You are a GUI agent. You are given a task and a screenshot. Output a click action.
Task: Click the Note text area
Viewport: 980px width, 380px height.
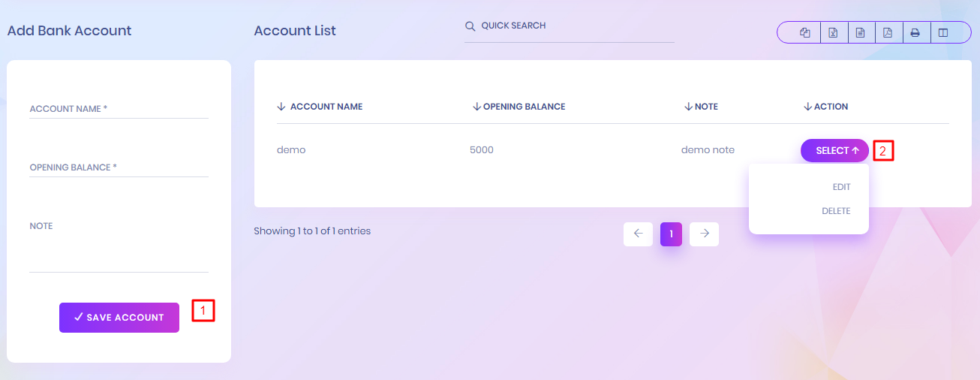point(119,252)
